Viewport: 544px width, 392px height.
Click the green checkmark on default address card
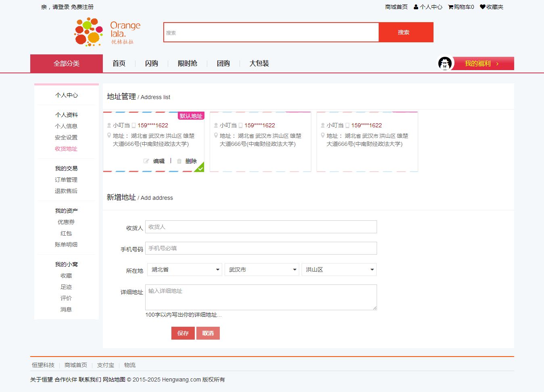pyautogui.click(x=200, y=168)
